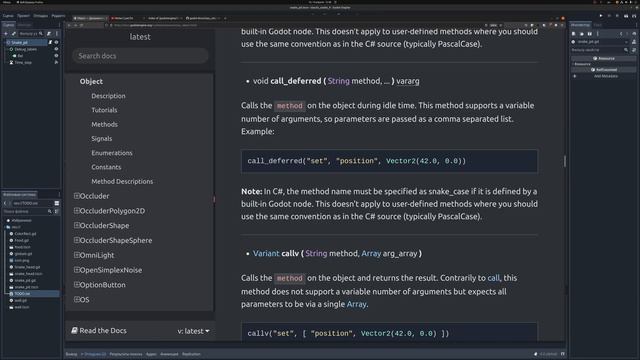The image size is (640, 360).
Task: Select the Object entry in sidebar
Action: tap(91, 81)
